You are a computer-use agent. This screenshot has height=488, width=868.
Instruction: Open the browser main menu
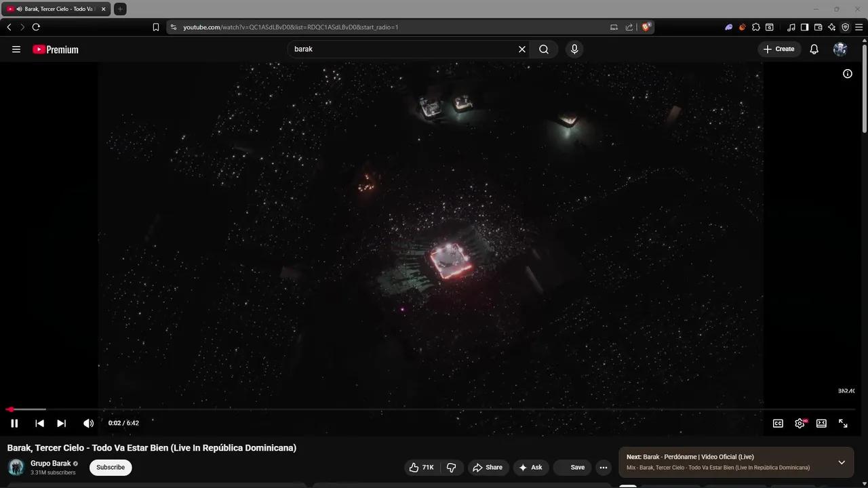[x=859, y=27]
